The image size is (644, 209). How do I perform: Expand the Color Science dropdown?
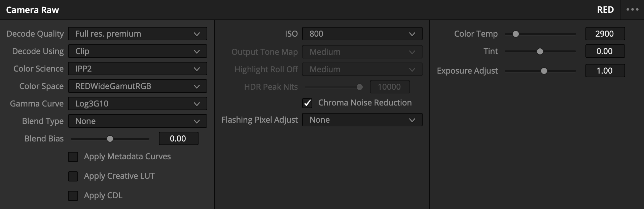137,69
